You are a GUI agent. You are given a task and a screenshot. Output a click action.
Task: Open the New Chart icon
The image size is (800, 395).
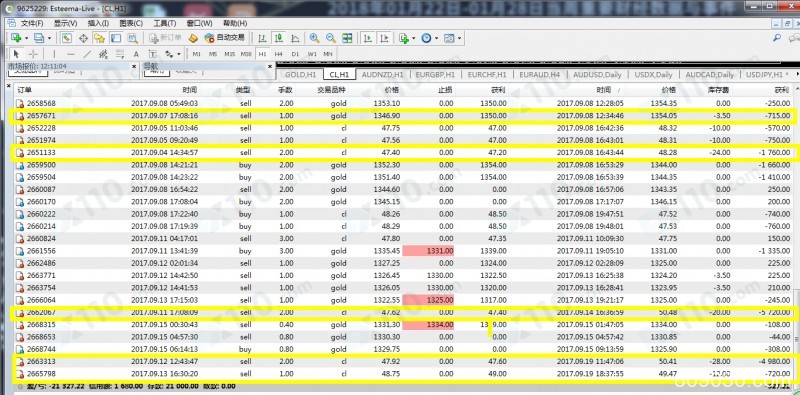pyautogui.click(x=15, y=38)
